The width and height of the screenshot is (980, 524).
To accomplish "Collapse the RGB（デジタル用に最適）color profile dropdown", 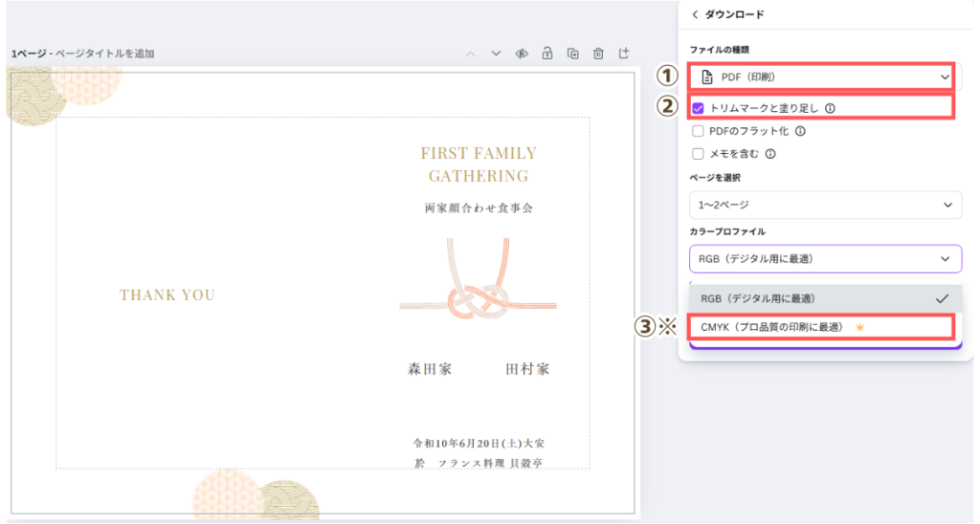I will [x=825, y=258].
